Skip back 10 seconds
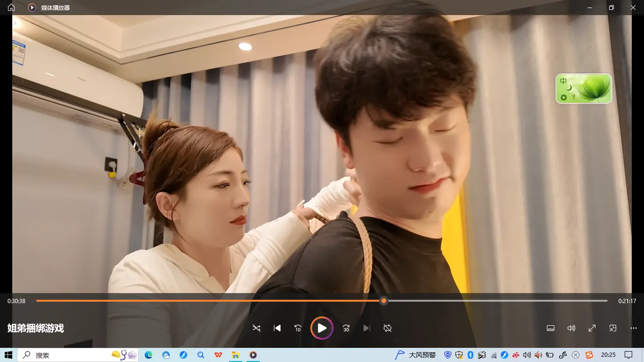This screenshot has height=362, width=644. click(298, 328)
